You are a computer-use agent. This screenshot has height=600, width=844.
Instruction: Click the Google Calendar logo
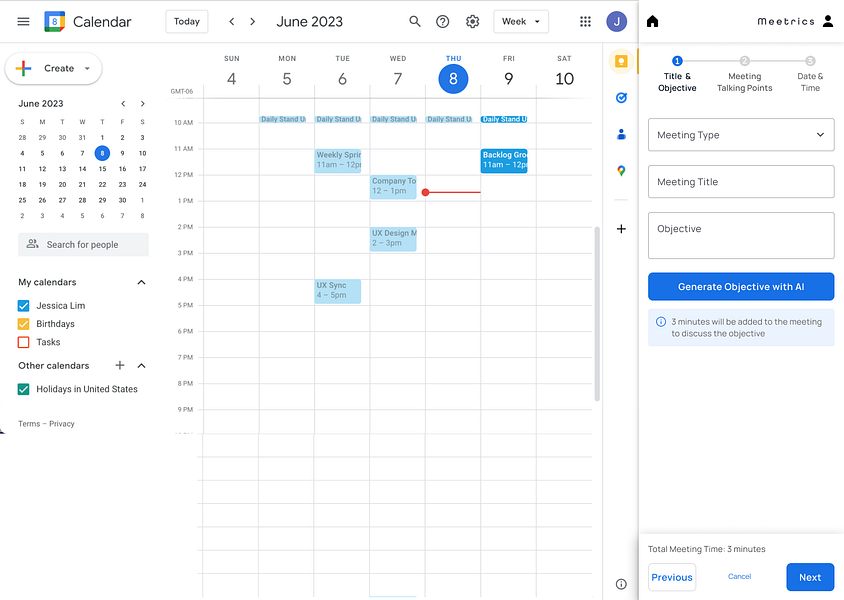click(54, 22)
